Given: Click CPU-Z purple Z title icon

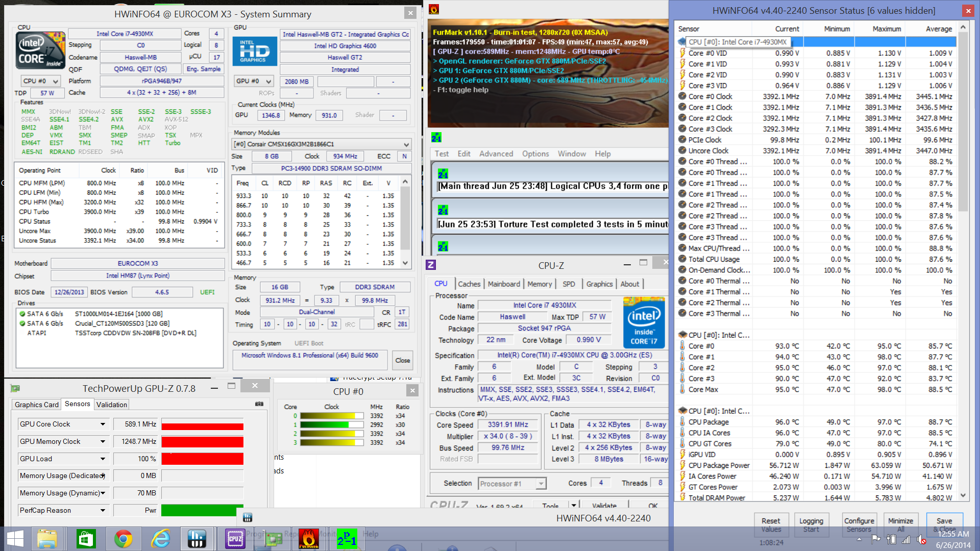Looking at the screenshot, I should 431,265.
